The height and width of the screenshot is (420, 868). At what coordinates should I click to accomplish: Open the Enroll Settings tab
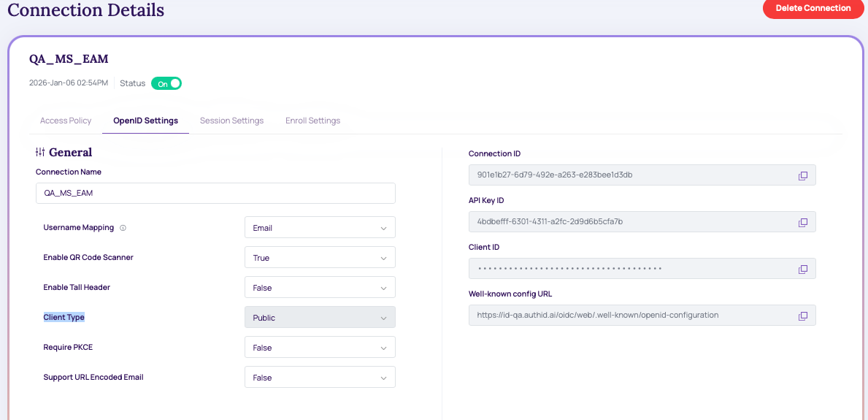coord(312,121)
